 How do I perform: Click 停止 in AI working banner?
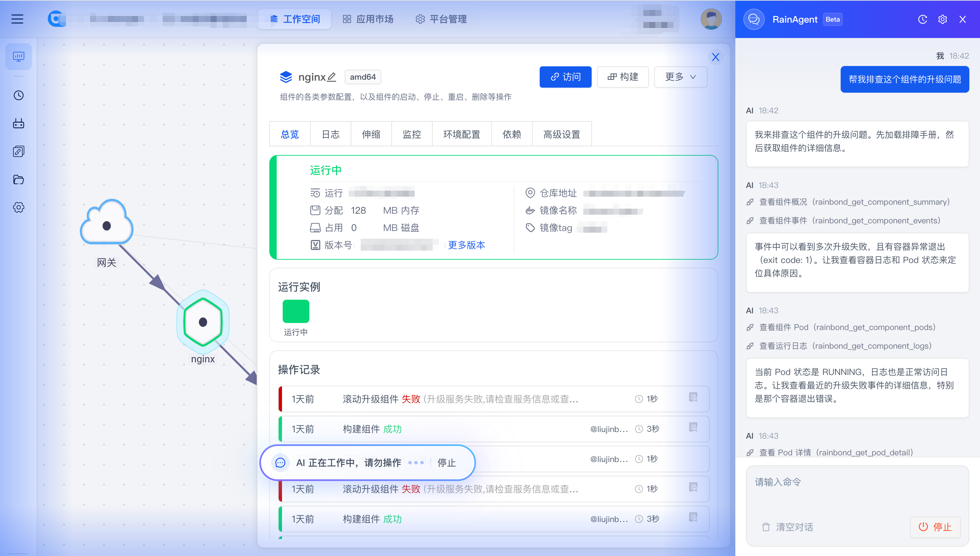click(446, 462)
